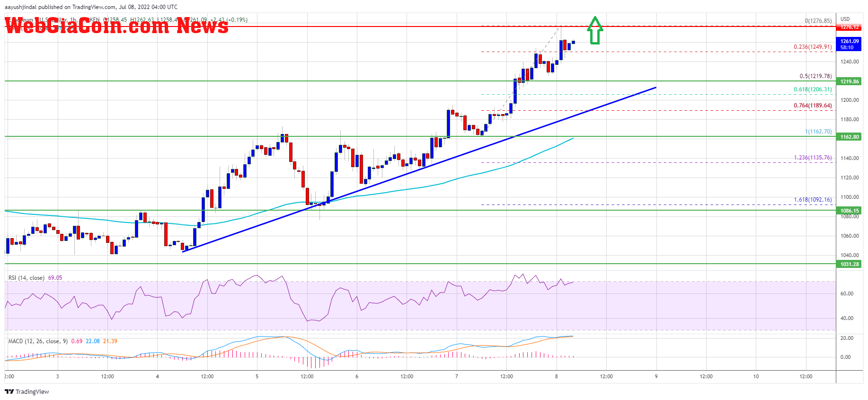Select the green 1086.15 price level label
Image resolution: width=868 pixels, height=400 pixels.
(x=850, y=211)
